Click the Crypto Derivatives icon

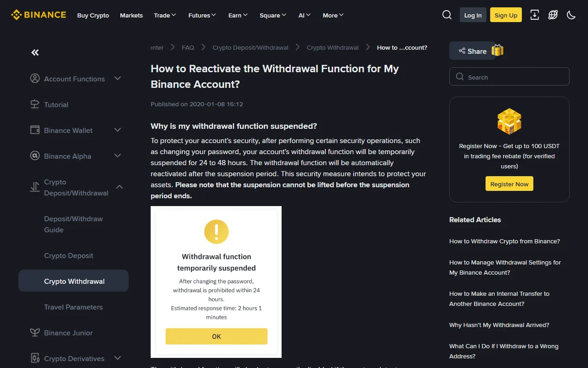tap(35, 358)
